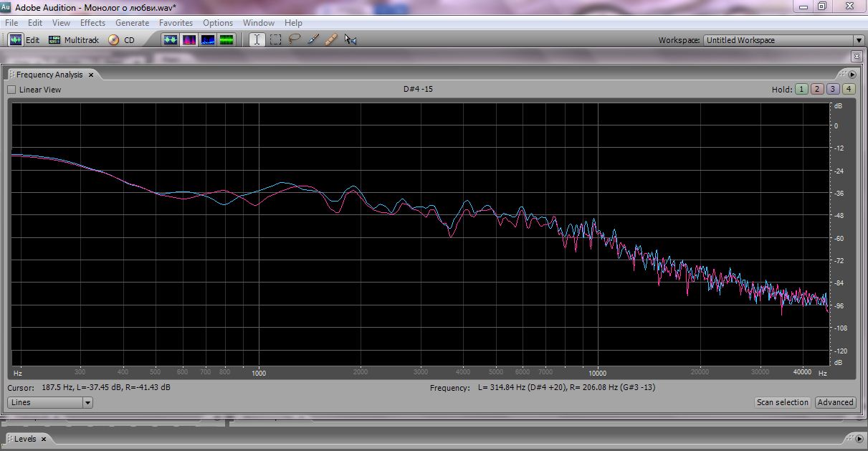Click the Scan selection button

click(782, 402)
